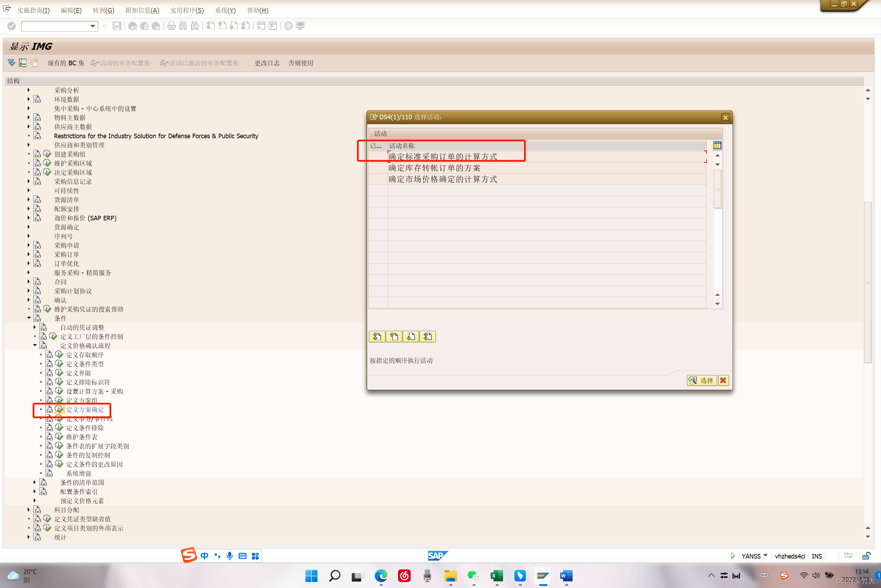
Task: Open Excel from the Windows taskbar
Action: 497,576
